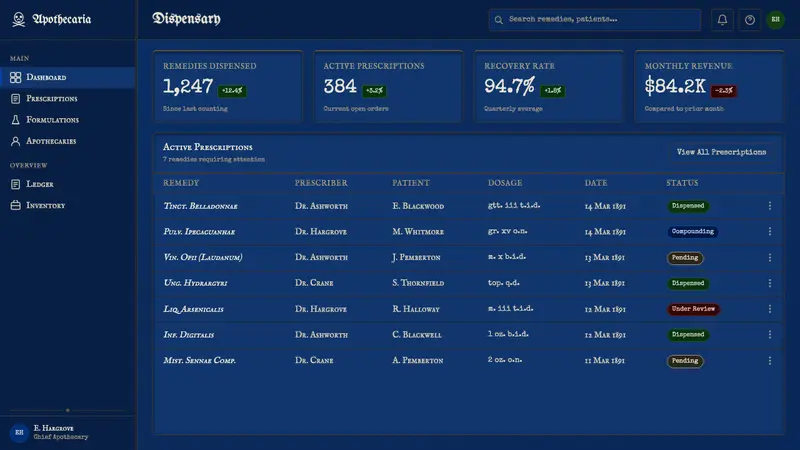Click the Recovery Rate stat card
This screenshot has width=800, height=450.
click(549, 86)
